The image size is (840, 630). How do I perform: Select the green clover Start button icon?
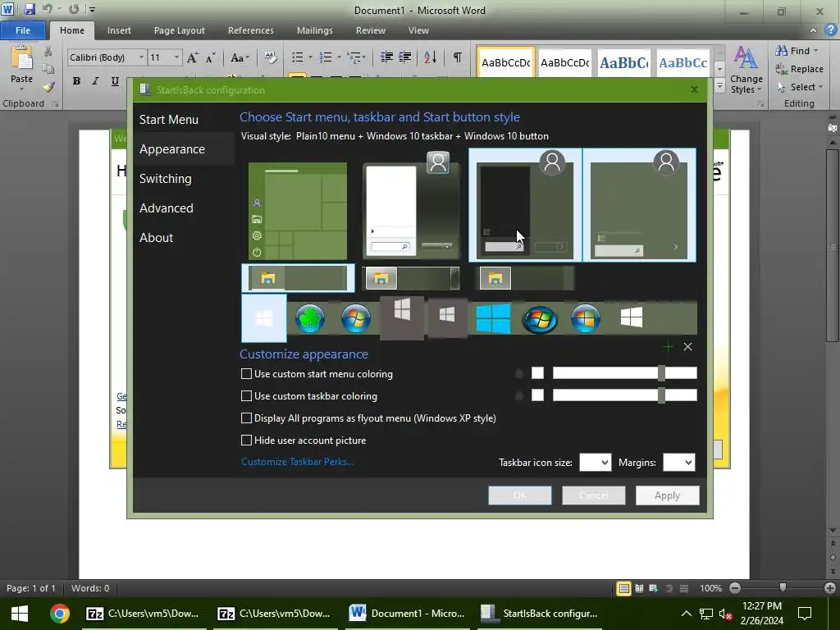coord(309,318)
